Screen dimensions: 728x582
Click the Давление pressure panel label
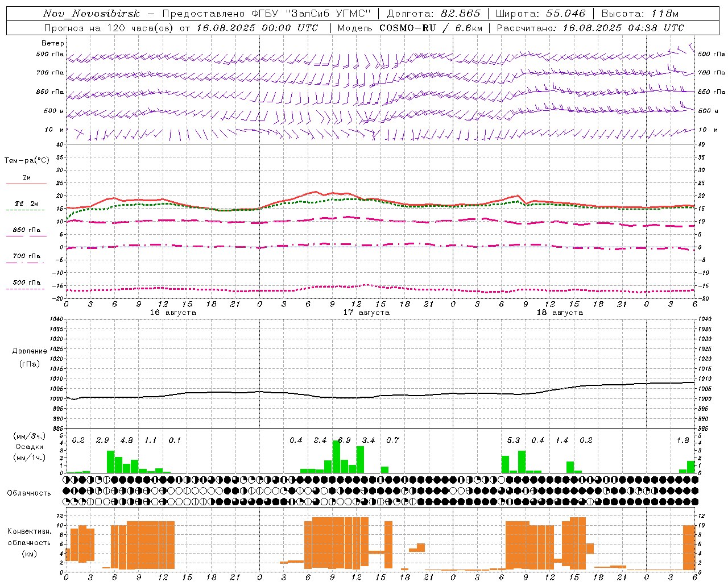[x=30, y=351]
